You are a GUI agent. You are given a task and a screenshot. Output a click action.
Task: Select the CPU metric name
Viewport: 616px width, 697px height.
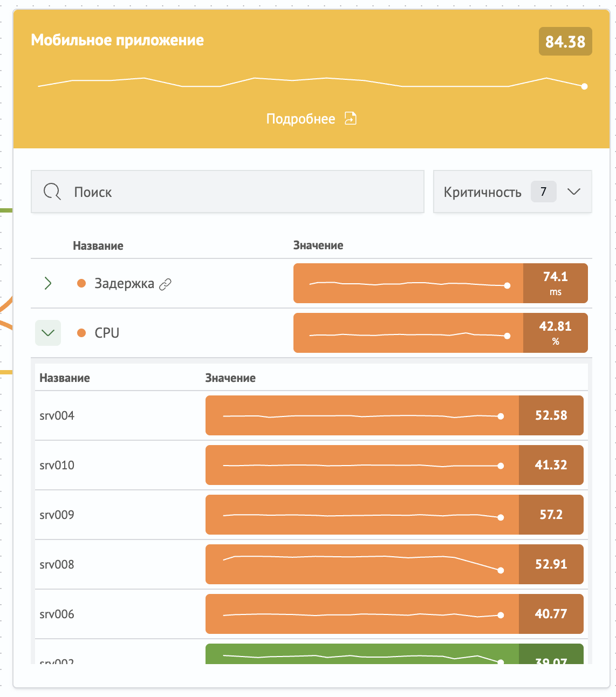tap(107, 333)
